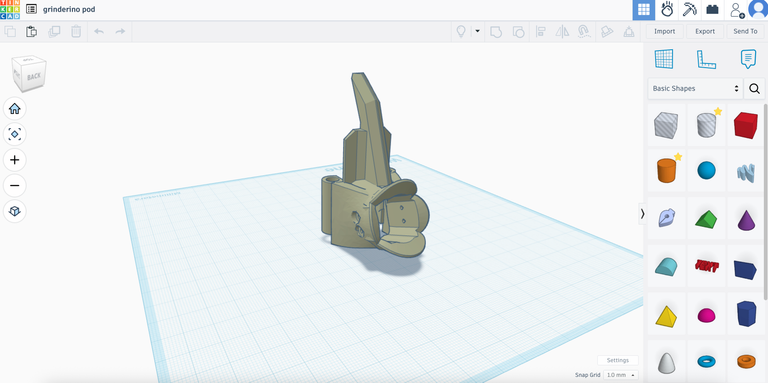Viewport: 768px width, 383px height.
Task: Switch to Blocks (pickaxe) mode
Action: click(x=690, y=10)
